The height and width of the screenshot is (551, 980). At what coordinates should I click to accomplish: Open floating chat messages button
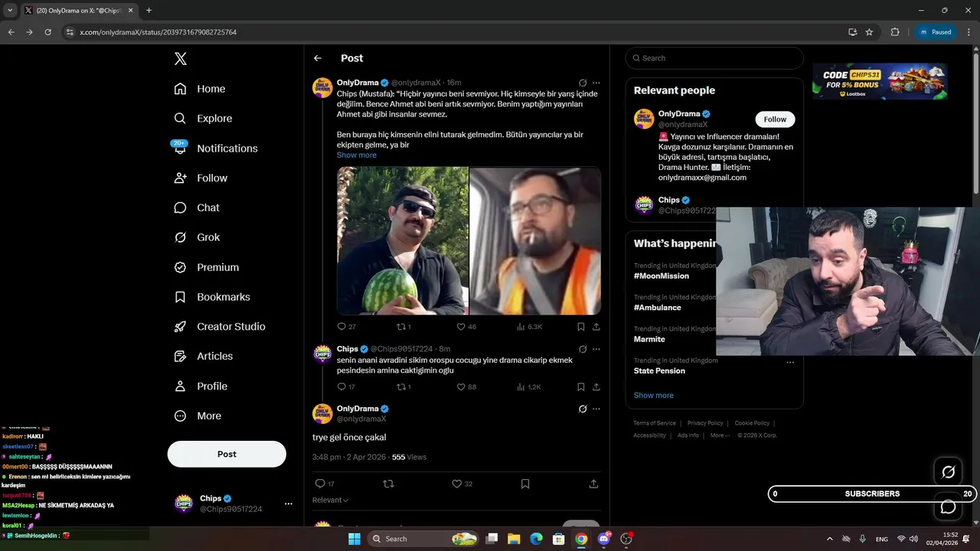(948, 507)
